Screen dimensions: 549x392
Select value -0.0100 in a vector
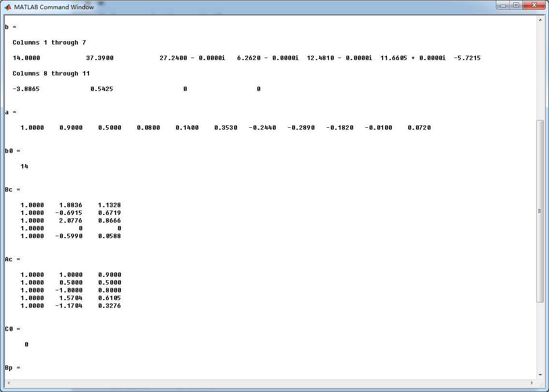pyautogui.click(x=378, y=127)
